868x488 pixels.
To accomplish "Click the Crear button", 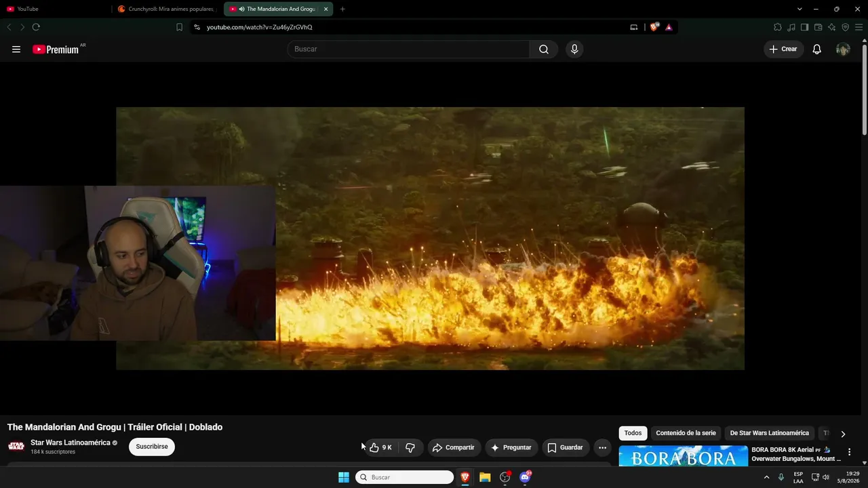I will coord(783,49).
